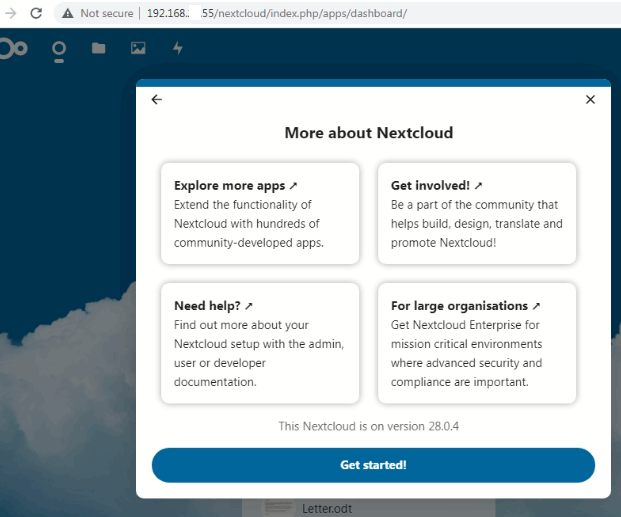Image resolution: width=621 pixels, height=517 pixels.
Task: Click the Nextcloud version 28.0.4 text
Action: [368, 426]
